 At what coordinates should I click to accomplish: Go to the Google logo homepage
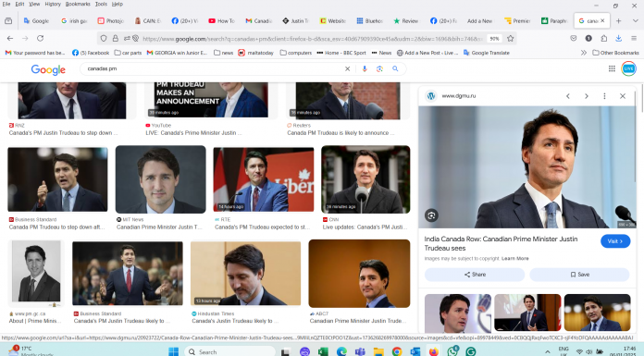pyautogui.click(x=48, y=69)
